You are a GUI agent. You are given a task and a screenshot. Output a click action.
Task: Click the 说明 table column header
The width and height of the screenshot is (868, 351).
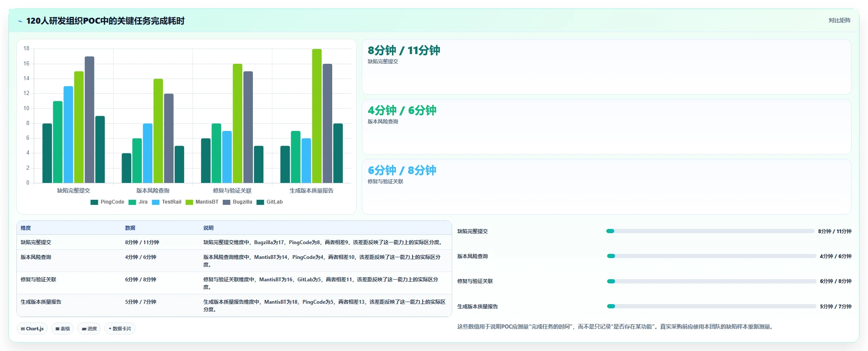tap(209, 228)
